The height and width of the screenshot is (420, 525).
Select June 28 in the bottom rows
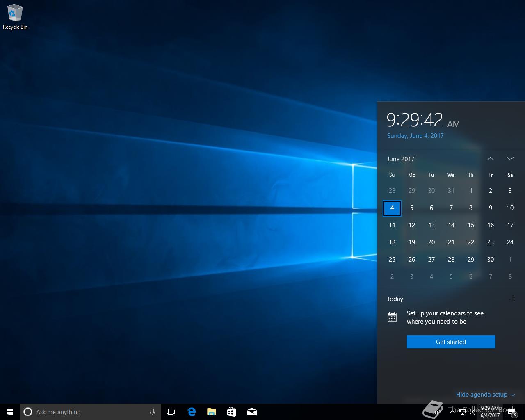(x=451, y=260)
